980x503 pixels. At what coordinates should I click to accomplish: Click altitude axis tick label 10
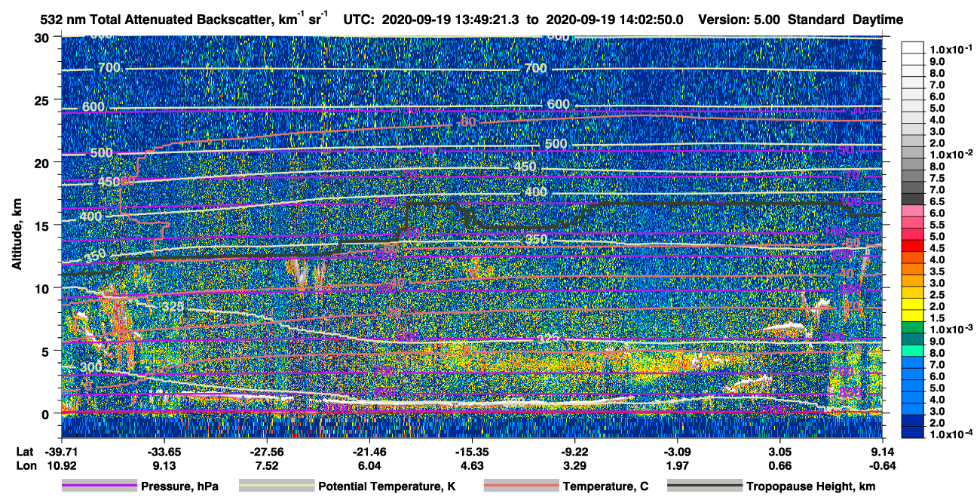[x=43, y=288]
